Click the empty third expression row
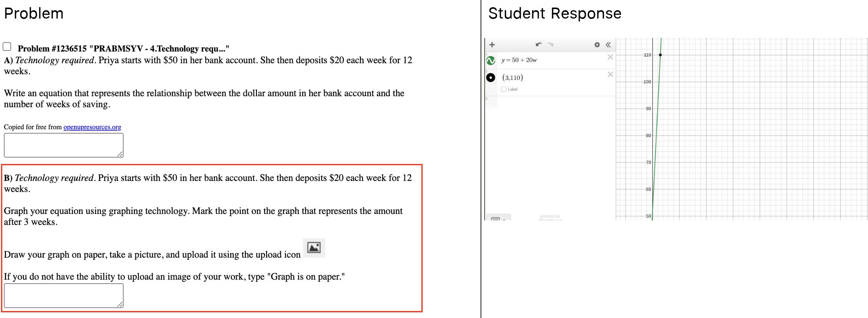This screenshot has width=868, height=318. coord(554,103)
